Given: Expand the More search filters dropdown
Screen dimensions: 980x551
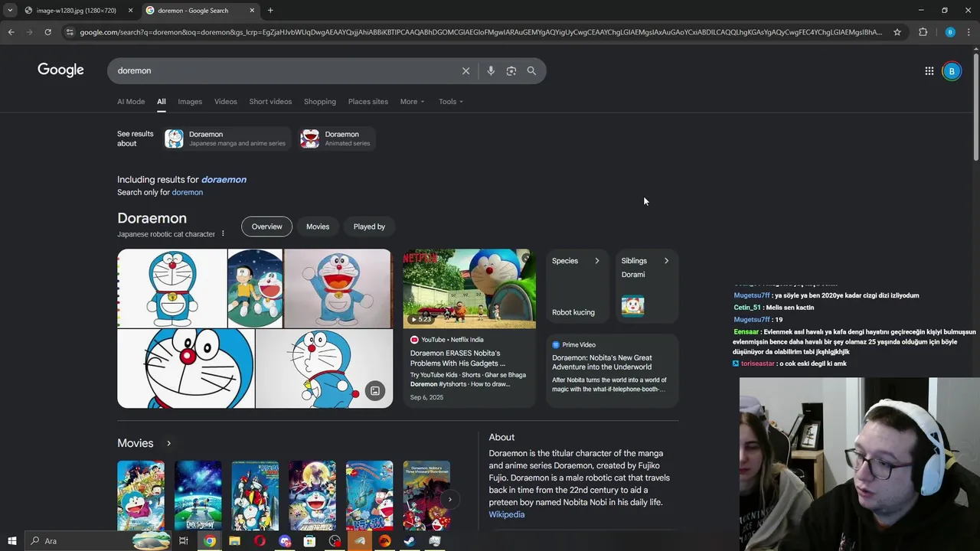Looking at the screenshot, I should tap(412, 102).
